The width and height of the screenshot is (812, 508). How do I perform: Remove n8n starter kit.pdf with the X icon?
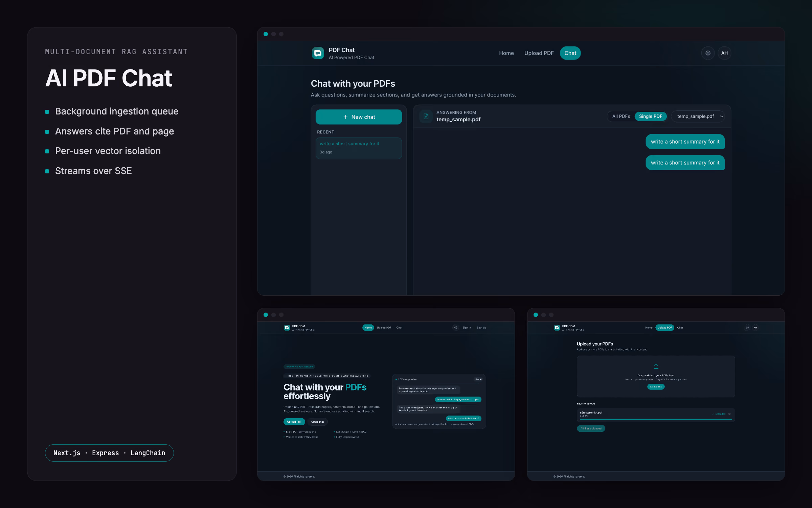coord(729,414)
